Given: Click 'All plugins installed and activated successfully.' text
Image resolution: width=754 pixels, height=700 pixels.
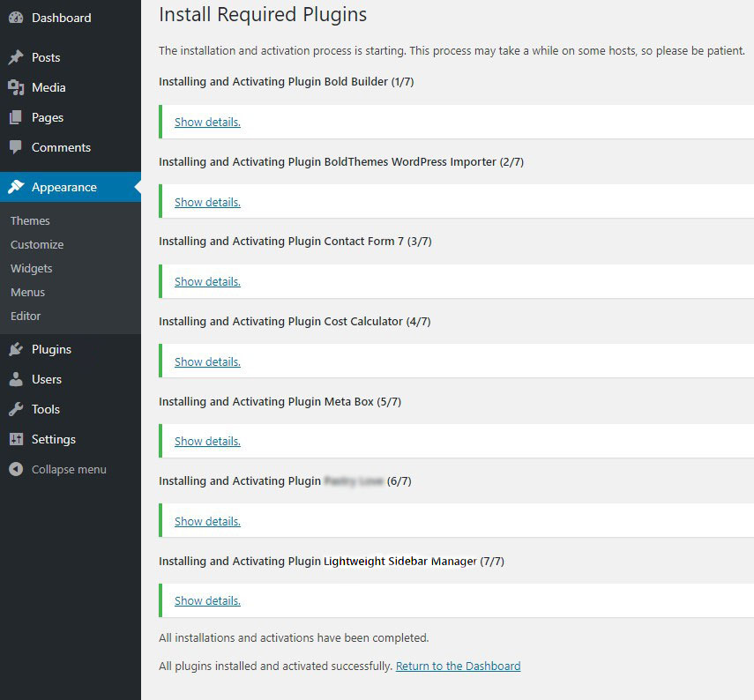Looking at the screenshot, I should [x=275, y=666].
